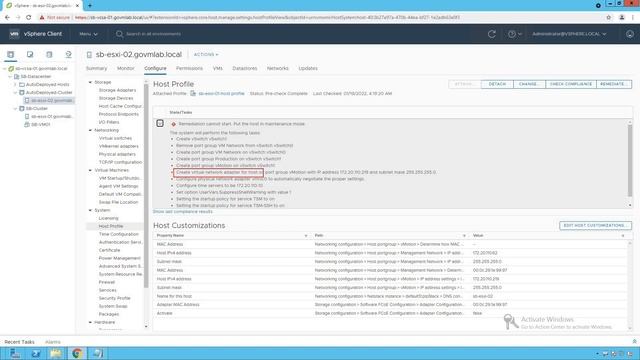
Task: Collapse the vCenter root node in inventory tree
Action: [x=5, y=69]
